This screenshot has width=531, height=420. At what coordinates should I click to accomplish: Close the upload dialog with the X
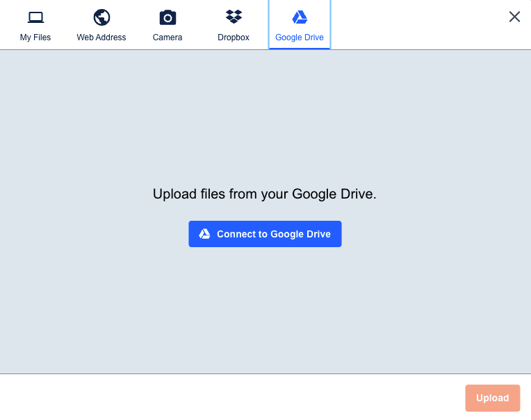click(514, 17)
